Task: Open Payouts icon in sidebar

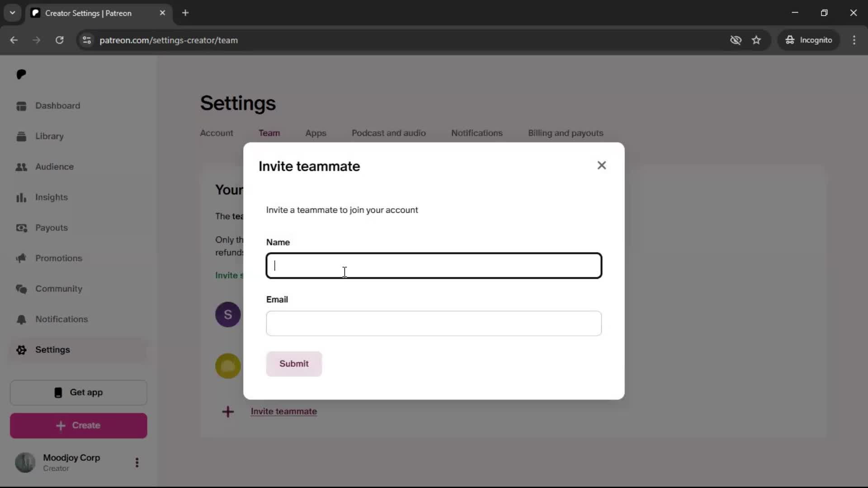Action: 21,228
